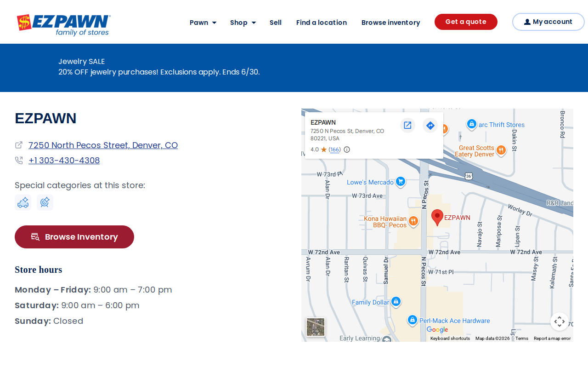This screenshot has width=588, height=368.
Task: Switch to satellite view thumbnail
Action: coord(316,327)
